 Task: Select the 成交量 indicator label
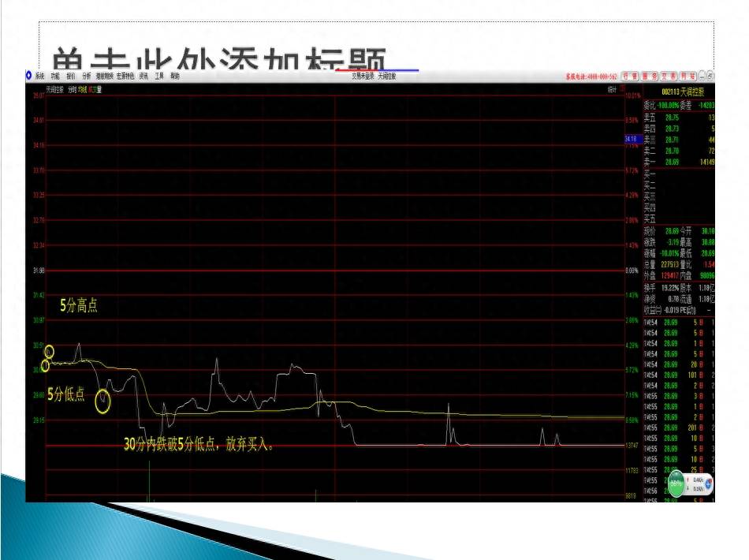[x=95, y=89]
